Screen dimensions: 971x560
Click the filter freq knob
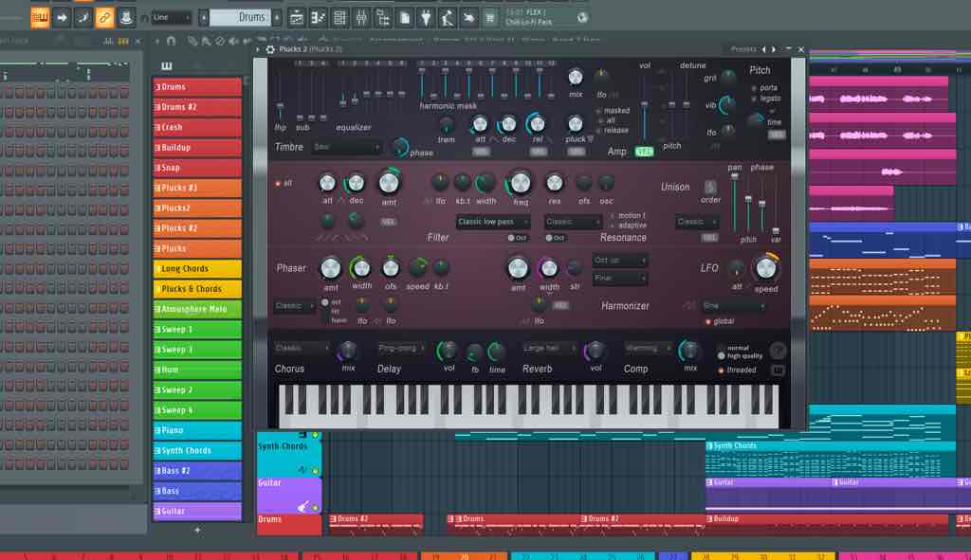click(x=520, y=183)
